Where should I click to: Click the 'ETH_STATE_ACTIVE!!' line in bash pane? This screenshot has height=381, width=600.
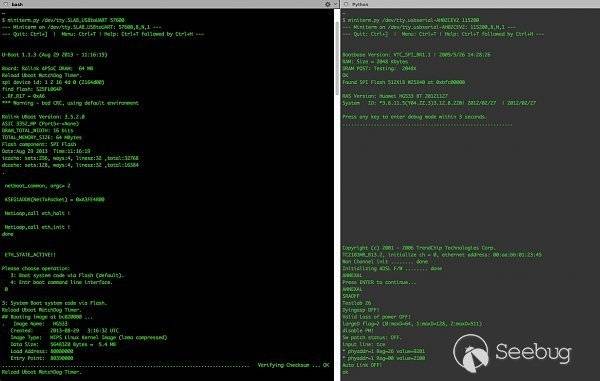tap(30, 254)
